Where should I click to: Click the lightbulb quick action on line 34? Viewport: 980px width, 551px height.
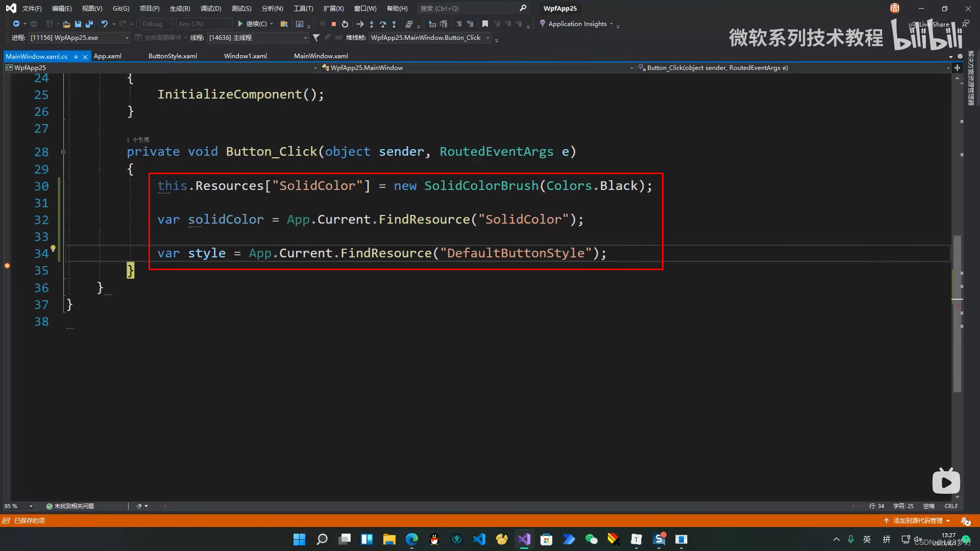(x=53, y=249)
